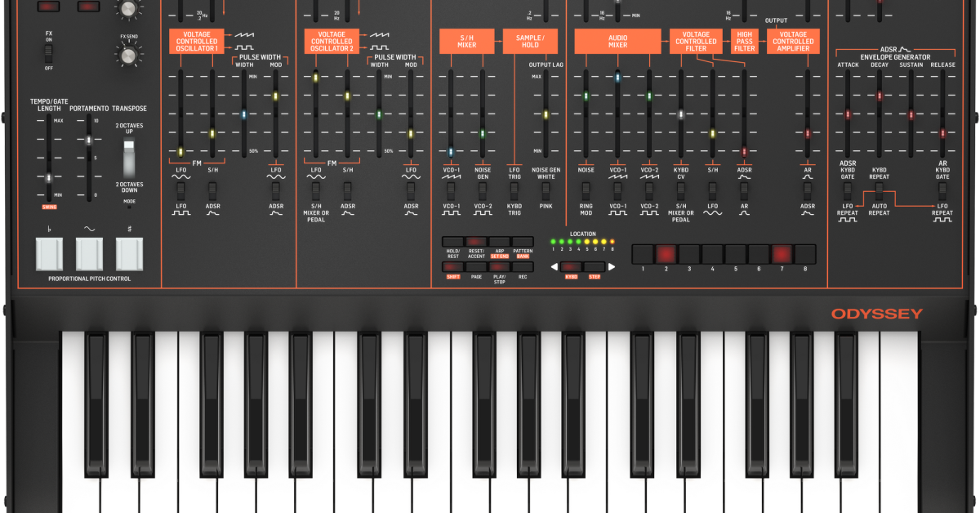Screen dimensions: 980x513
Task: Toggle filter S/H / LFO source switch
Action: coord(712,190)
